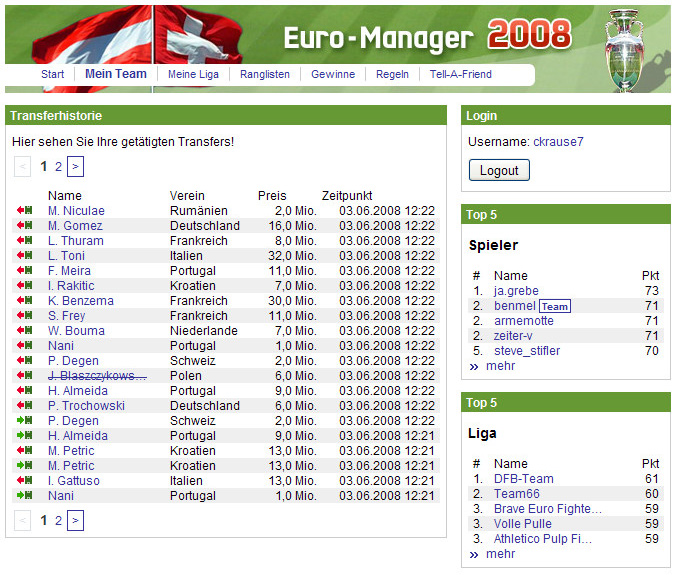Open page 2 in top pager
676x575 pixels.
[59, 166]
